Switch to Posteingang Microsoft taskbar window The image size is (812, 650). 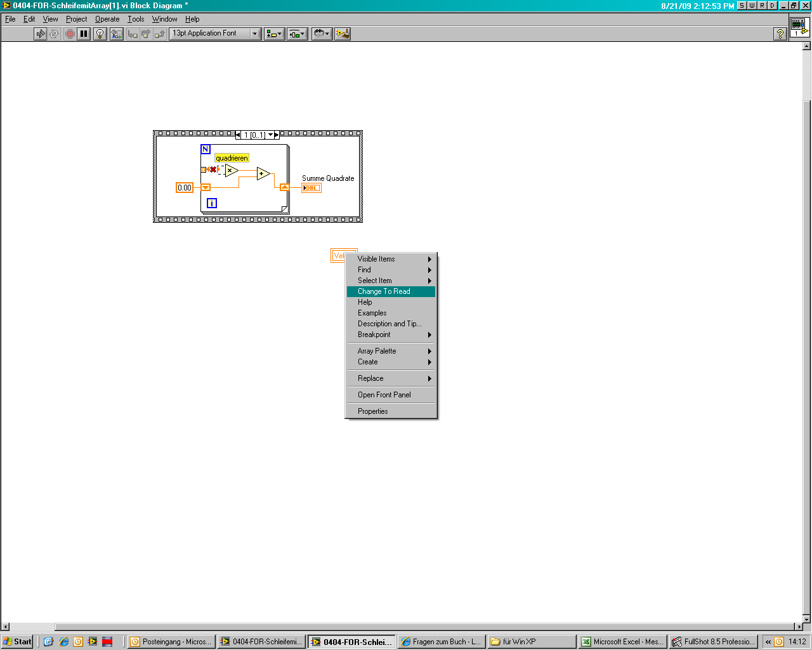[171, 642]
